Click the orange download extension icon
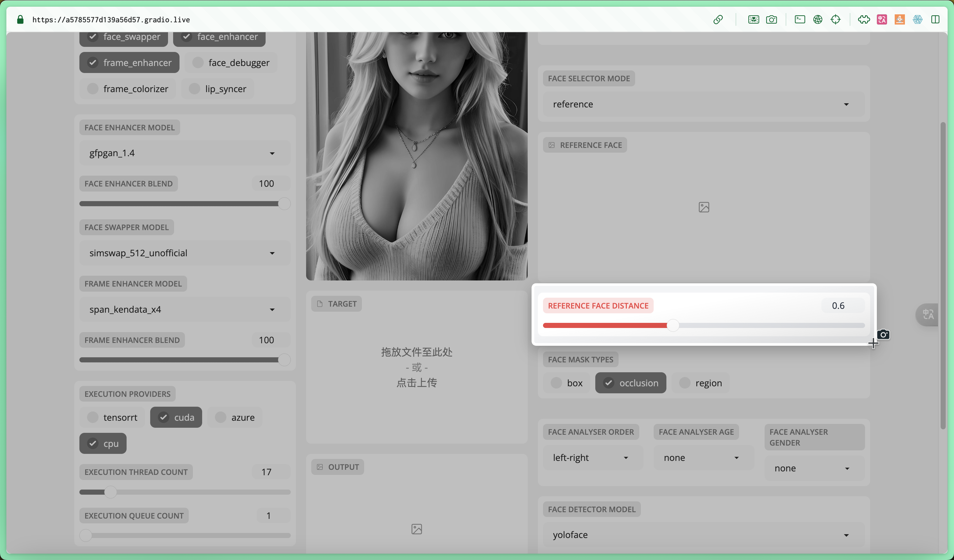The width and height of the screenshot is (954, 560). pos(899,20)
